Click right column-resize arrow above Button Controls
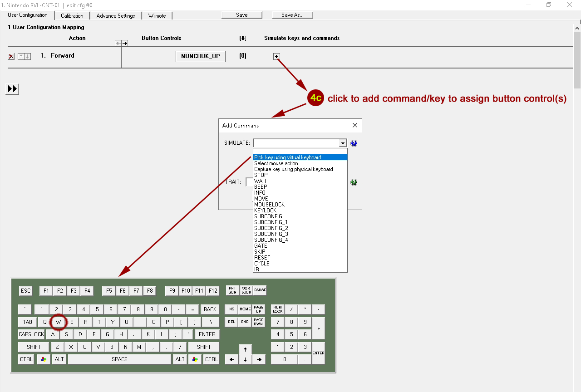 click(125, 43)
